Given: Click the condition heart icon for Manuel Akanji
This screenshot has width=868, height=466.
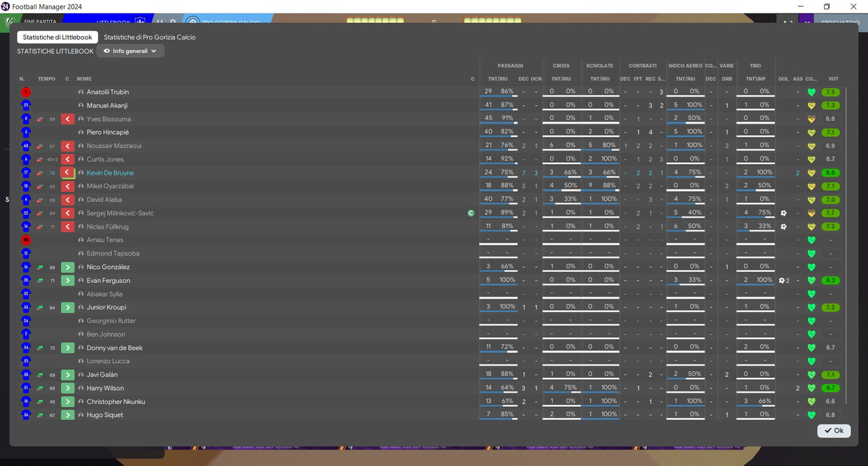Looking at the screenshot, I should [811, 106].
